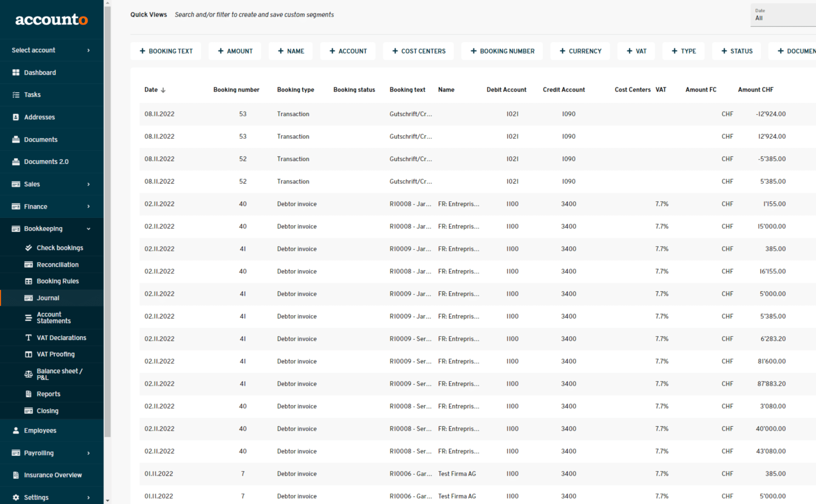Click the VAT Declarations T icon
The height and width of the screenshot is (504, 816).
point(28,338)
